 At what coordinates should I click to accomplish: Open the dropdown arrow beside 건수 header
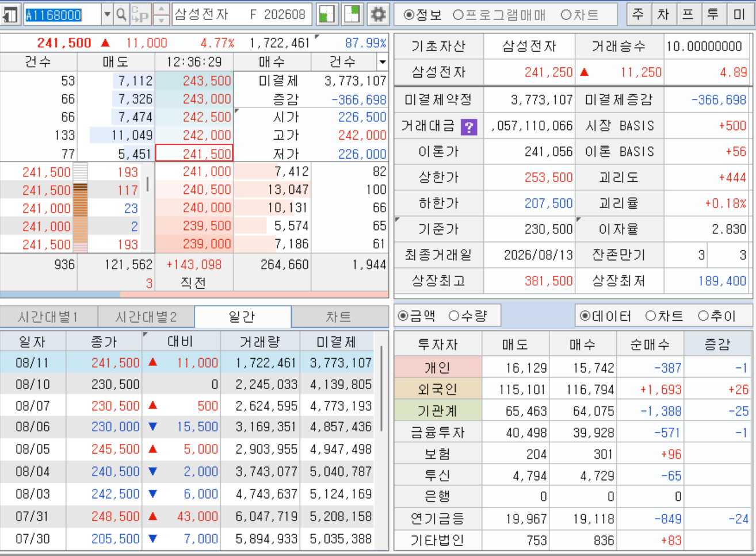[383, 62]
